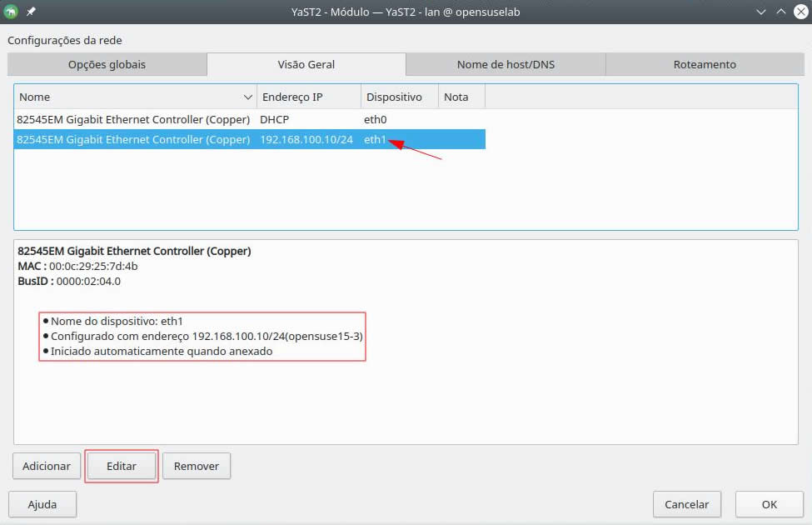Select the Visão Geral tab
Image resolution: width=812 pixels, height=525 pixels.
tap(306, 64)
